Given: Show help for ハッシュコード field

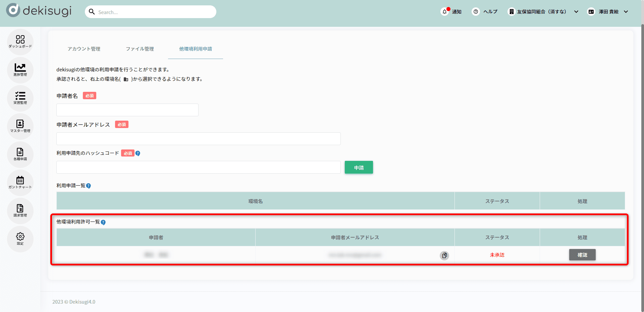Looking at the screenshot, I should point(138,153).
